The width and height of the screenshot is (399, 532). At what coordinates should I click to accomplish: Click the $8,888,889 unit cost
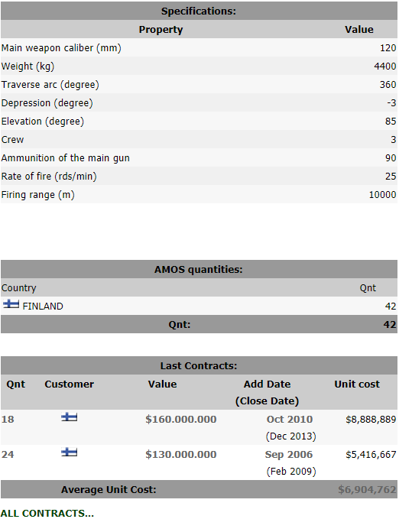(371, 420)
